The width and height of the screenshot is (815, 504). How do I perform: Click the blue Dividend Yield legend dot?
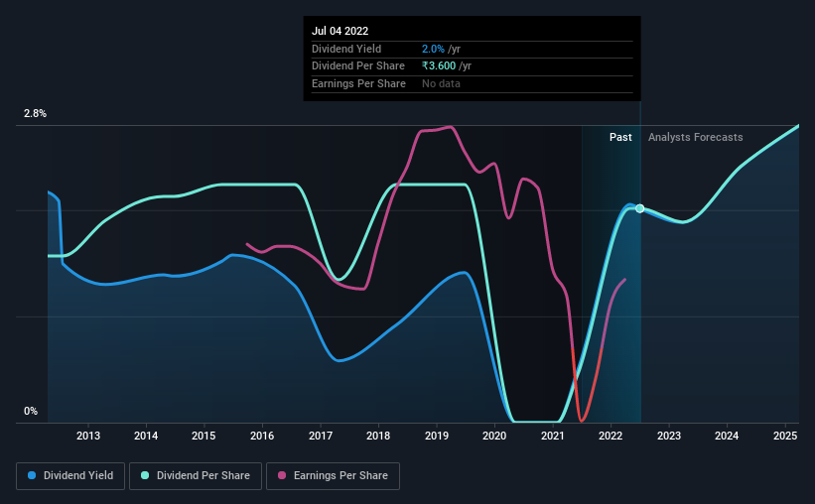32,475
